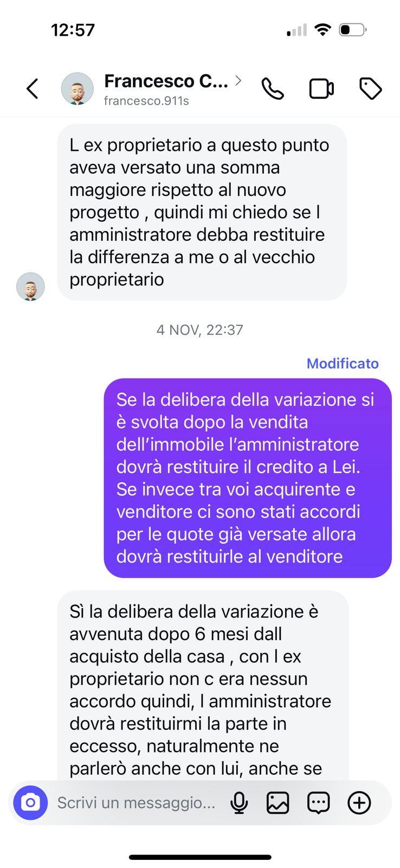Open Francesco's profile picture in the header
Screen dimensions: 400x868
coord(77,88)
